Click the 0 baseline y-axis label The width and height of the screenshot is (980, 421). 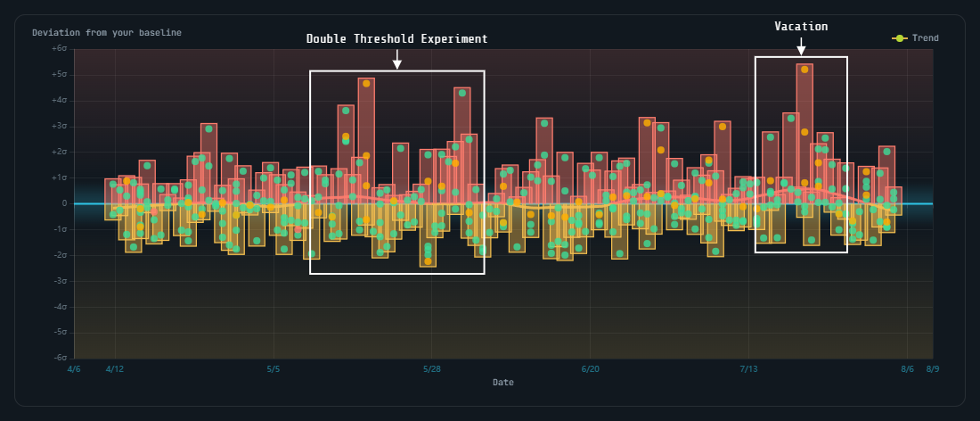pos(64,204)
